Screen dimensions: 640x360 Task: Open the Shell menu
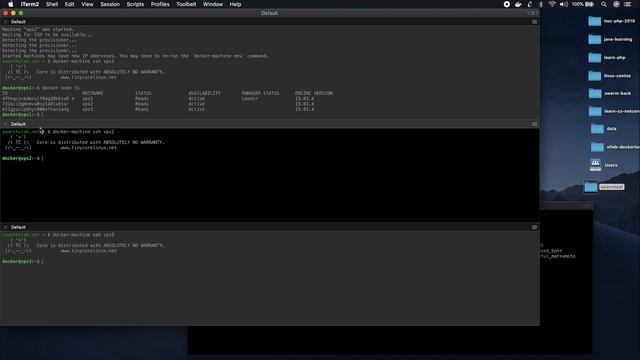(52, 4)
